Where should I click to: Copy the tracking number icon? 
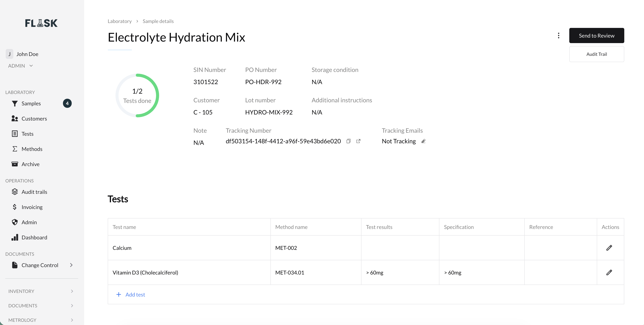click(x=349, y=141)
